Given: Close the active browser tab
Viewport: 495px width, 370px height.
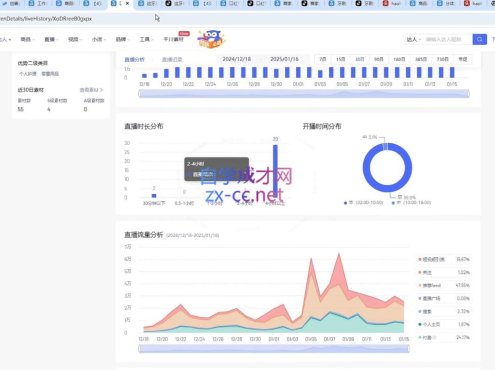Looking at the screenshot, I should pyautogui.click(x=127, y=3).
